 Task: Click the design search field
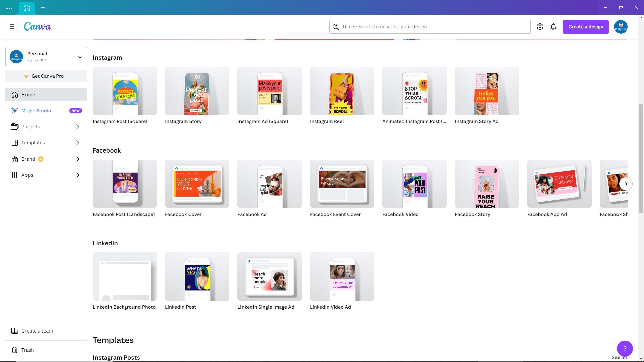tap(430, 26)
